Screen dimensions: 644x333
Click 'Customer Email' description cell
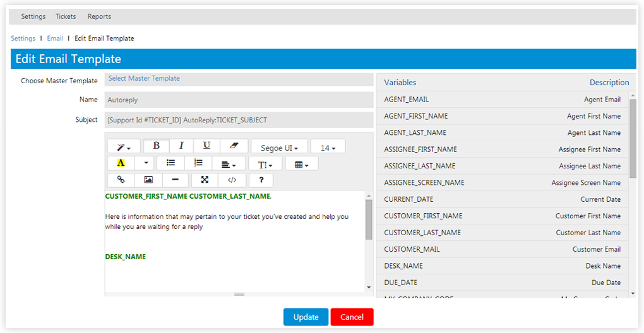(x=597, y=249)
